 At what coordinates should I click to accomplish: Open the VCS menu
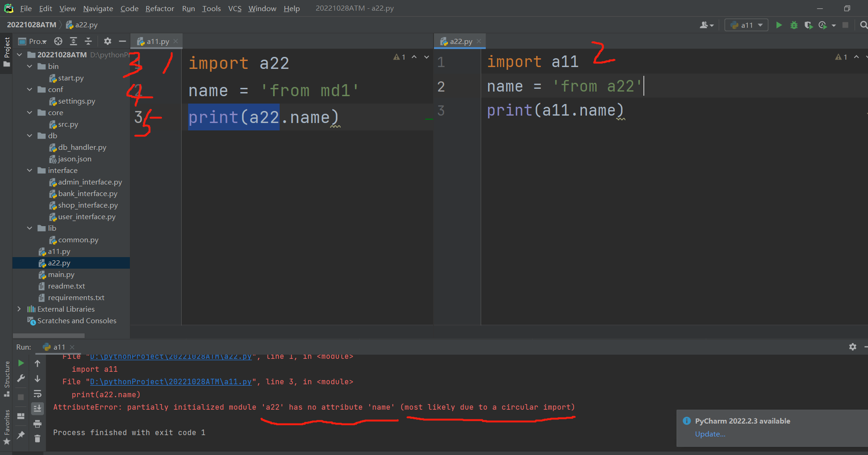[x=235, y=8]
